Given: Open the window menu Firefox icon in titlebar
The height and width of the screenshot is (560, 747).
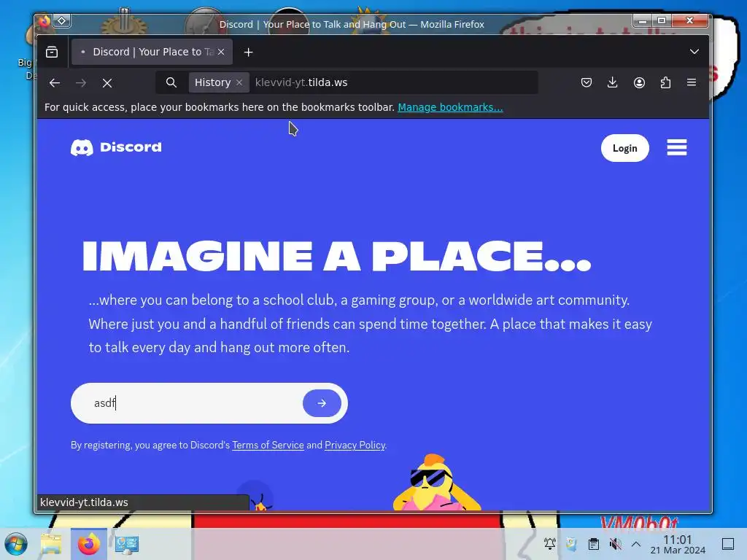Looking at the screenshot, I should point(44,21).
